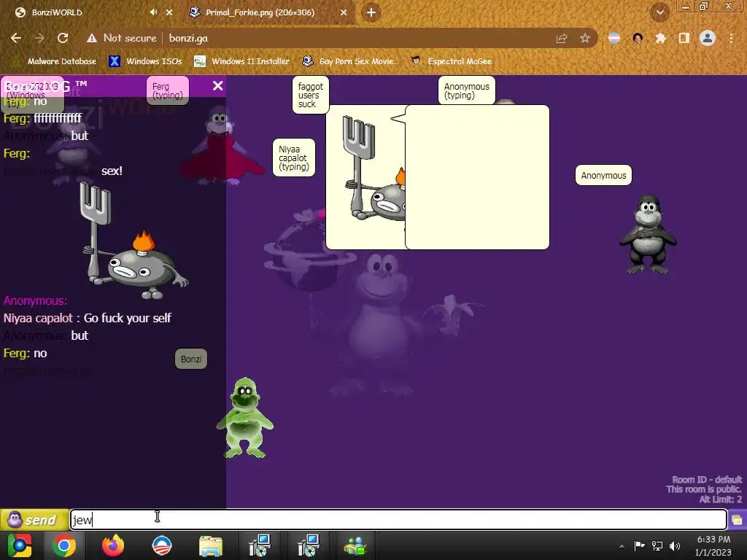Screen dimensions: 747x560
Task: Open the Messenger people icon on taskbar
Action: pyautogui.click(x=355, y=545)
